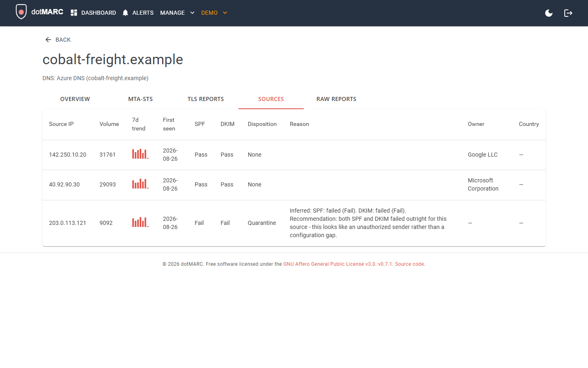This screenshot has height=368, width=588.
Task: Click the DKIM column header
Action: point(227,124)
